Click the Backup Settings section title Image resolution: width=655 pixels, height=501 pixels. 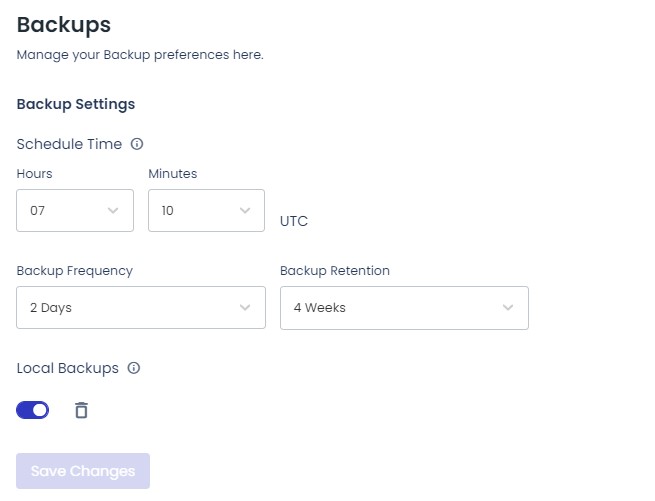(76, 104)
